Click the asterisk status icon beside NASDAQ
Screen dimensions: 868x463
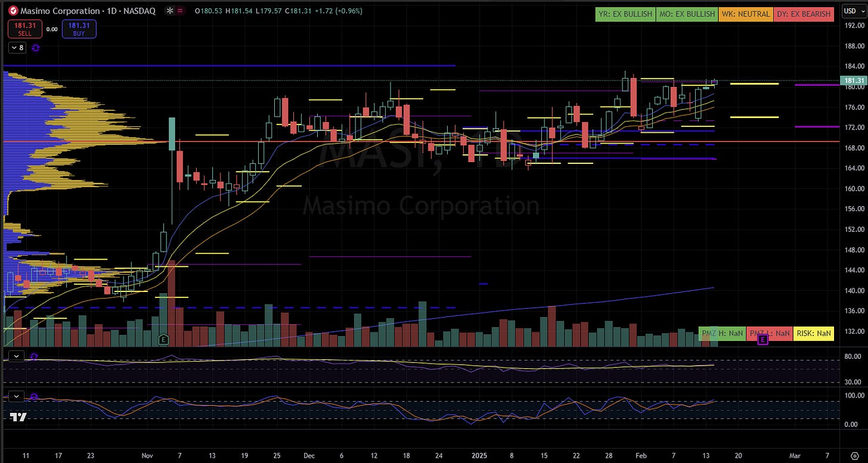(x=170, y=11)
